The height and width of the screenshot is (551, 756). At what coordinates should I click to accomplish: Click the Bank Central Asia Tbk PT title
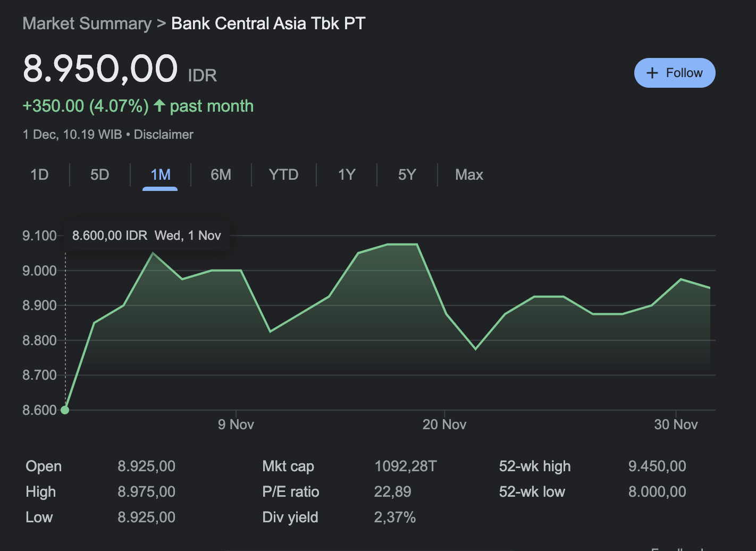click(268, 23)
